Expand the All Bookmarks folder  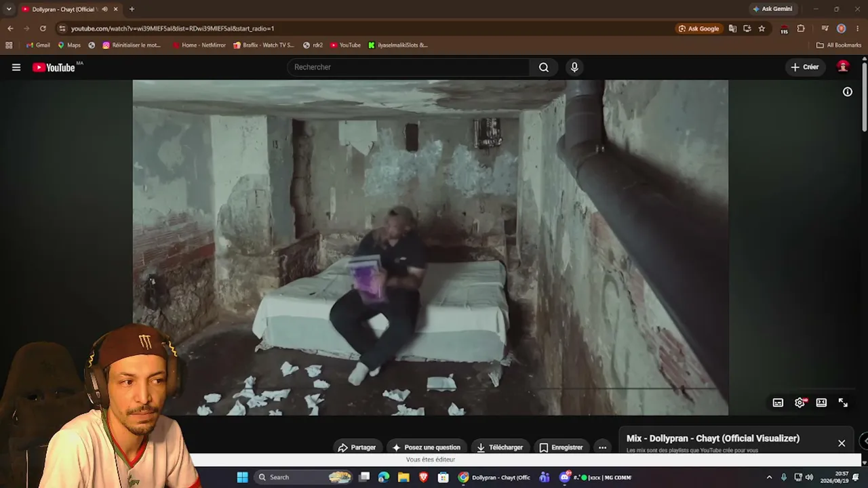click(839, 45)
